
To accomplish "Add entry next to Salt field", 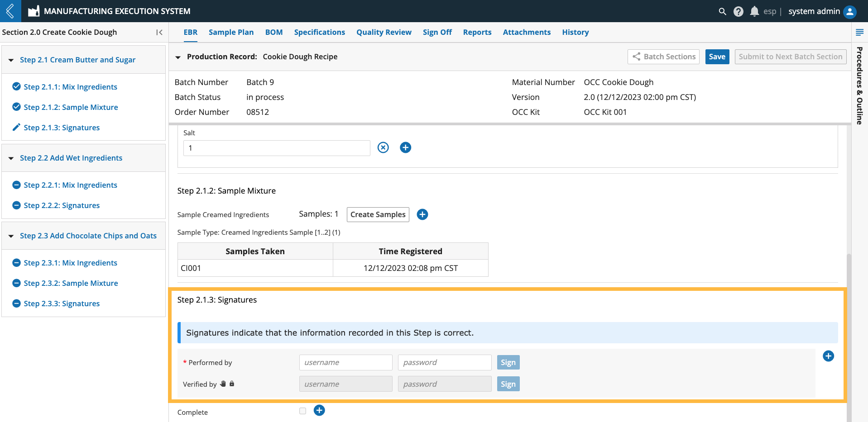I will 405,147.
